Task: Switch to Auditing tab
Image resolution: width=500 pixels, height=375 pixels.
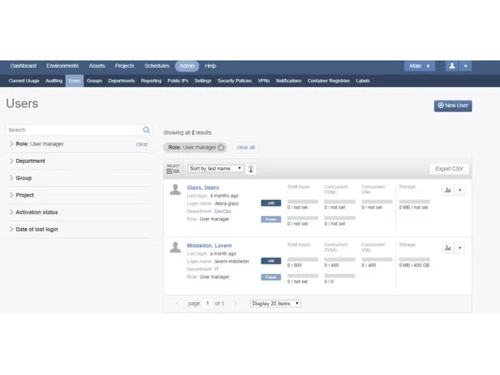Action: [54, 81]
